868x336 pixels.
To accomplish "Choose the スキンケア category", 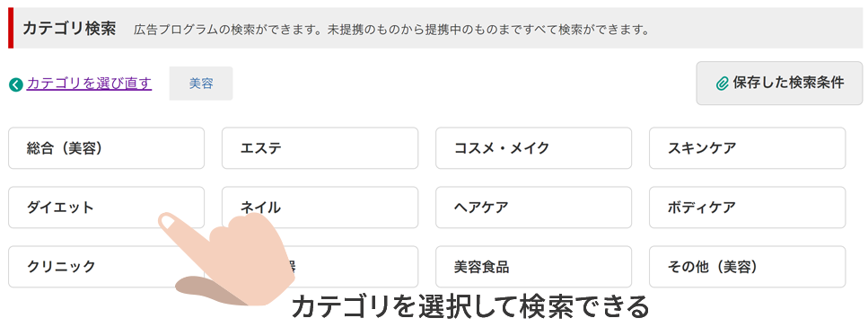I will [748, 148].
